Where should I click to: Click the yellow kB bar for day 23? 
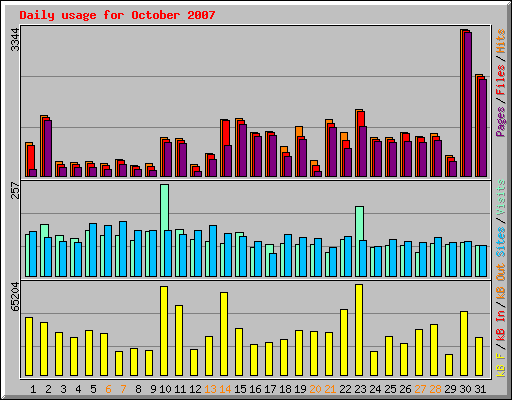click(x=359, y=330)
